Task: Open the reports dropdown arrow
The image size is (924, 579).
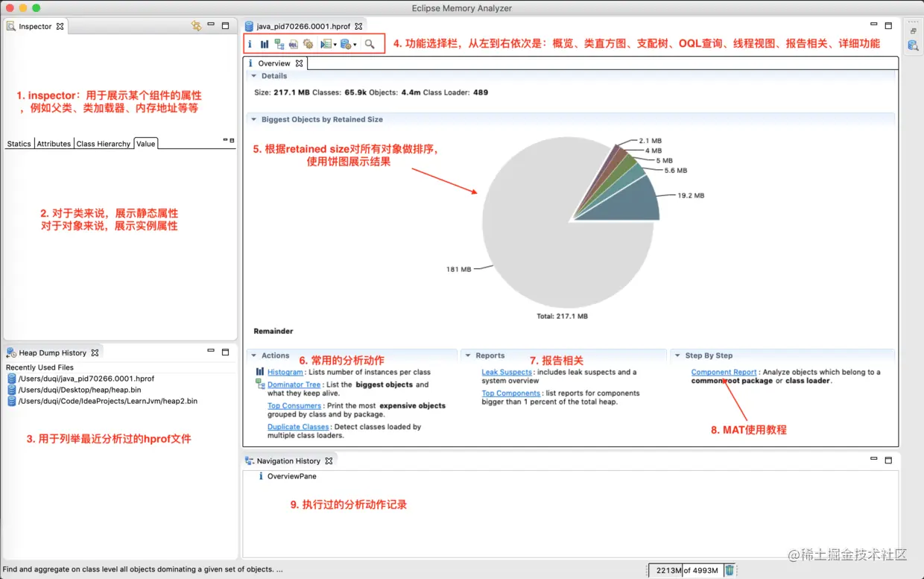Action: [335, 45]
